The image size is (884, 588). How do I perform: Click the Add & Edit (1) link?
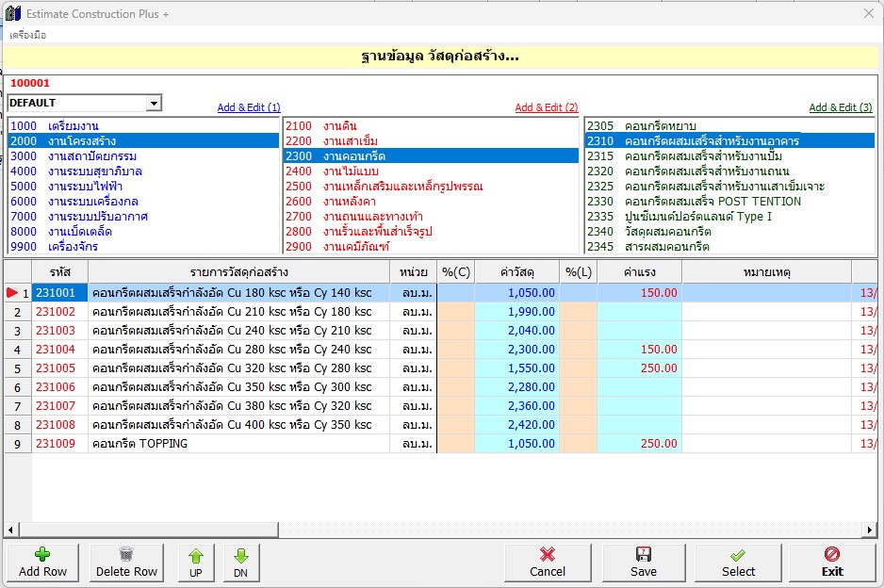(249, 107)
